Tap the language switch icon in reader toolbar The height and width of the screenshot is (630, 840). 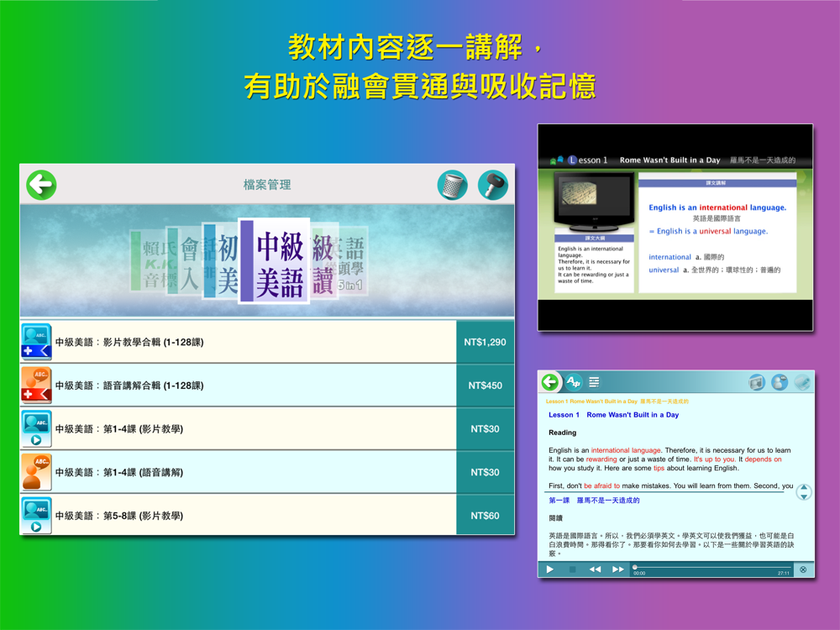(573, 382)
